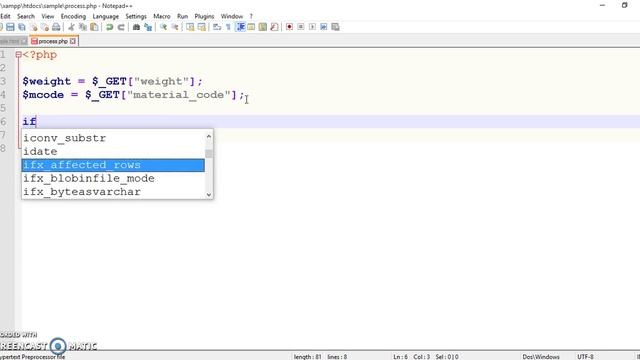
Task: Click the user defined language icon
Action: tap(251, 27)
